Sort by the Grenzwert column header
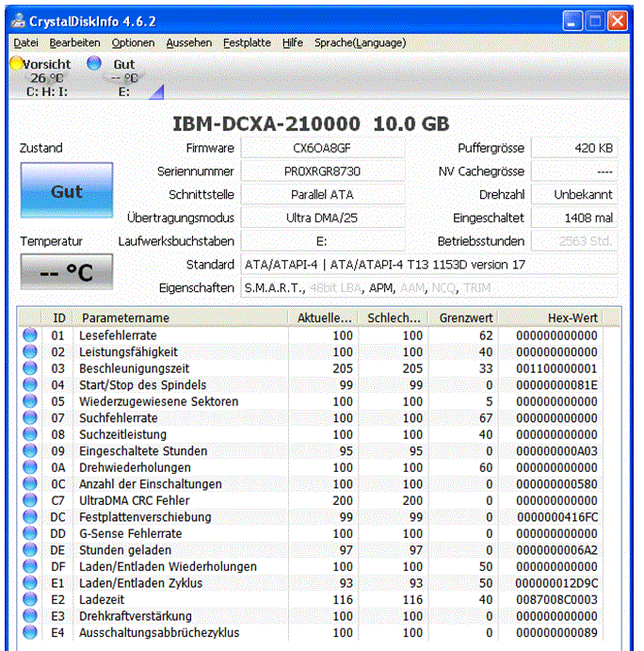644x651 pixels. (x=463, y=318)
